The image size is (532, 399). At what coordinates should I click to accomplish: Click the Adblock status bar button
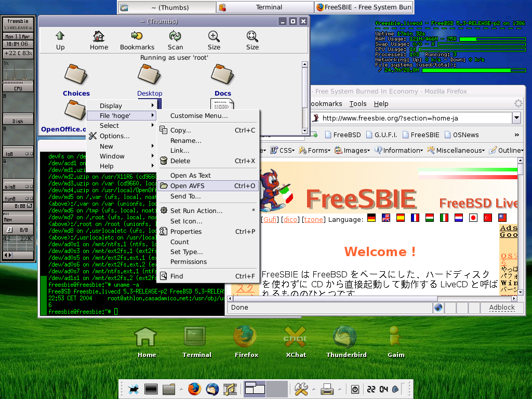coord(502,308)
